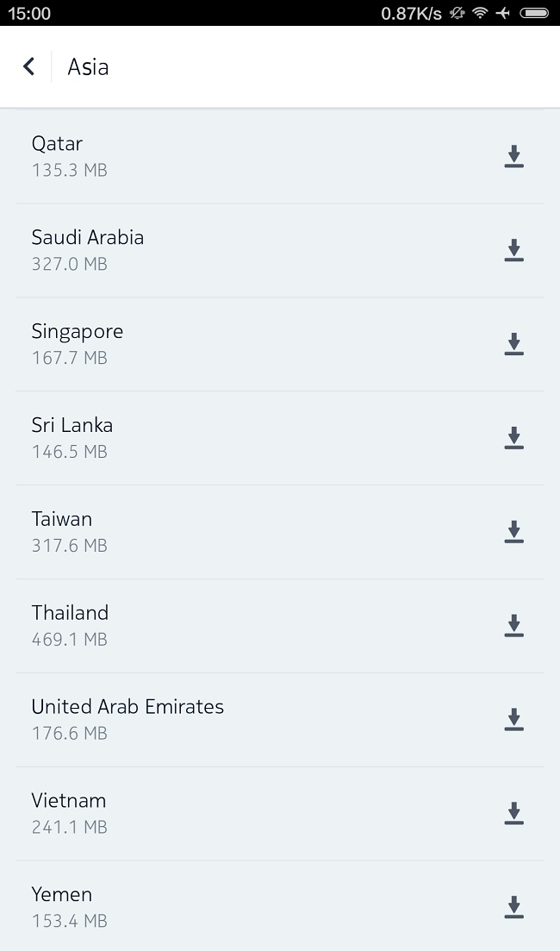Tap the back arrow beside Asia

click(28, 66)
